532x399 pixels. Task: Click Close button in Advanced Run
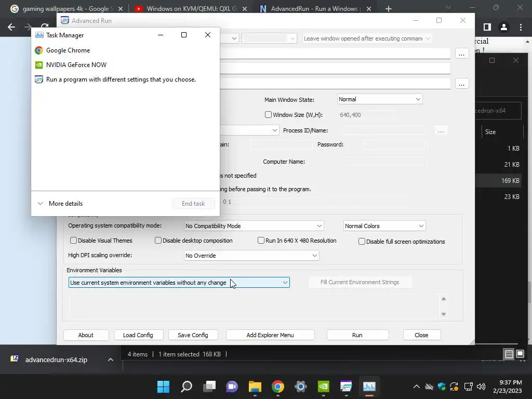pyautogui.click(x=421, y=335)
